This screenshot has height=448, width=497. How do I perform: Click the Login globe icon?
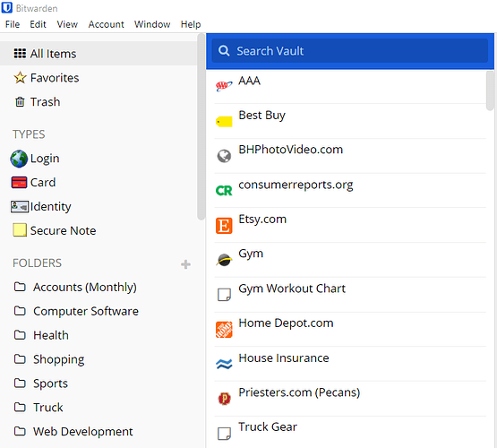point(19,159)
